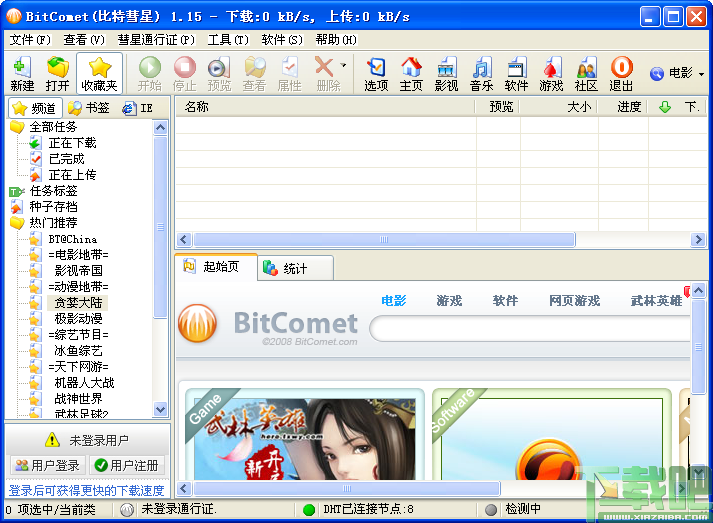Open the 查看(V) menu
The height and width of the screenshot is (523, 713).
(x=84, y=40)
